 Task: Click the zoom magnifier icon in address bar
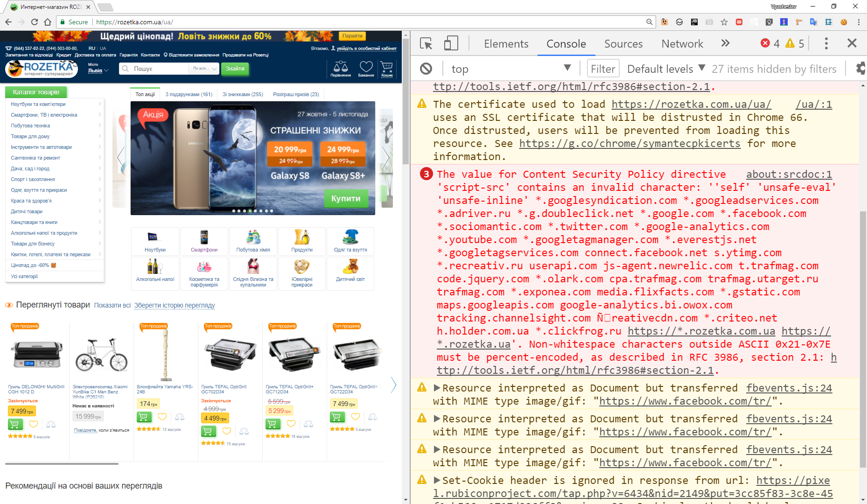[650, 22]
